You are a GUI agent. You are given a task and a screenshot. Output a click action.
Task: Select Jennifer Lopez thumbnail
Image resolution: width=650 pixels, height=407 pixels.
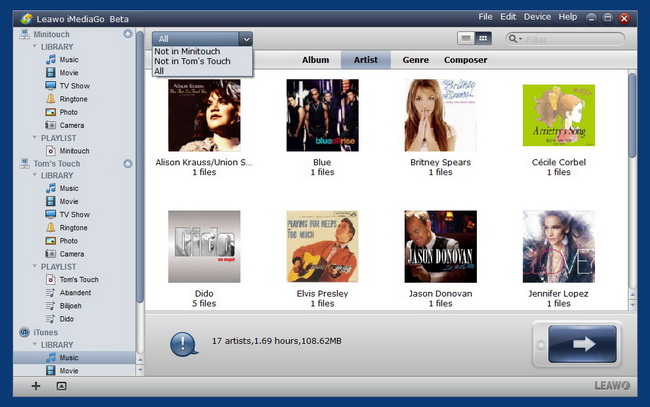coord(558,247)
